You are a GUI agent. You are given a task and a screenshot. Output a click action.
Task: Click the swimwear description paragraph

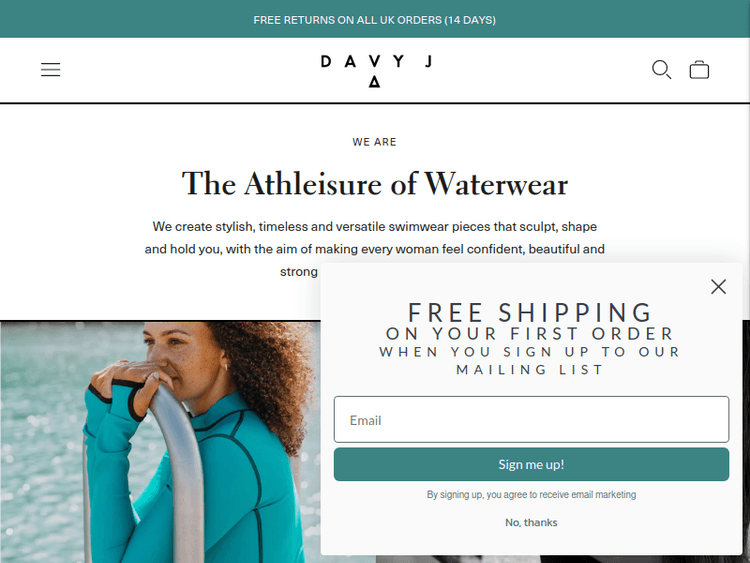[375, 249]
